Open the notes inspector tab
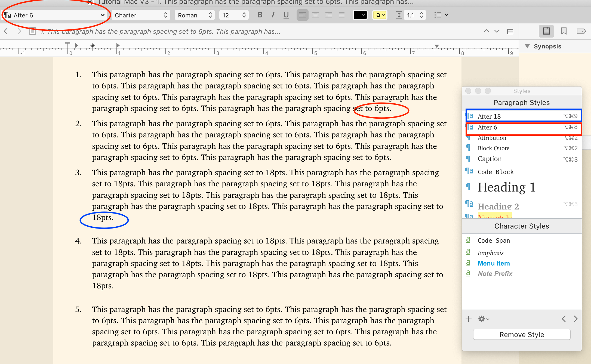The image size is (591, 364). [546, 31]
